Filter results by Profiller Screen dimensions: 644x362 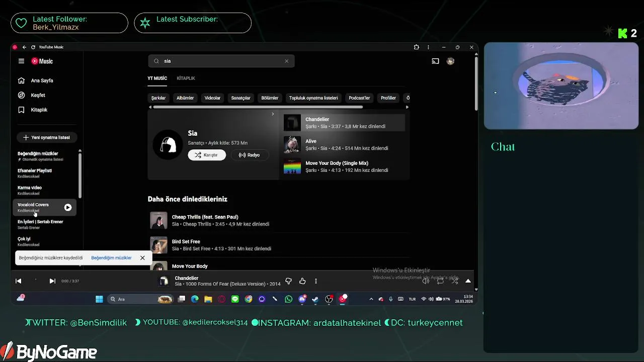388,98
